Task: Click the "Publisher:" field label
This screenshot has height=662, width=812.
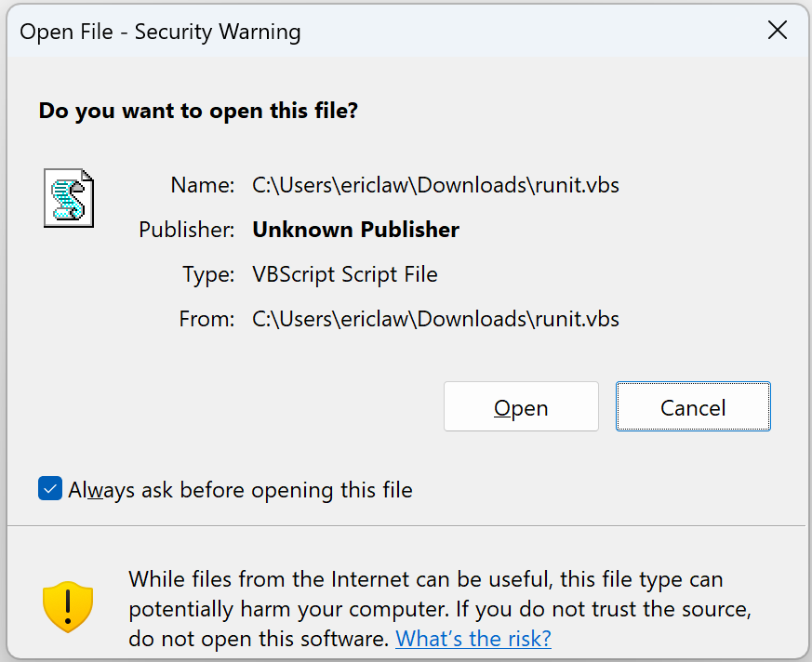Action: click(x=186, y=230)
